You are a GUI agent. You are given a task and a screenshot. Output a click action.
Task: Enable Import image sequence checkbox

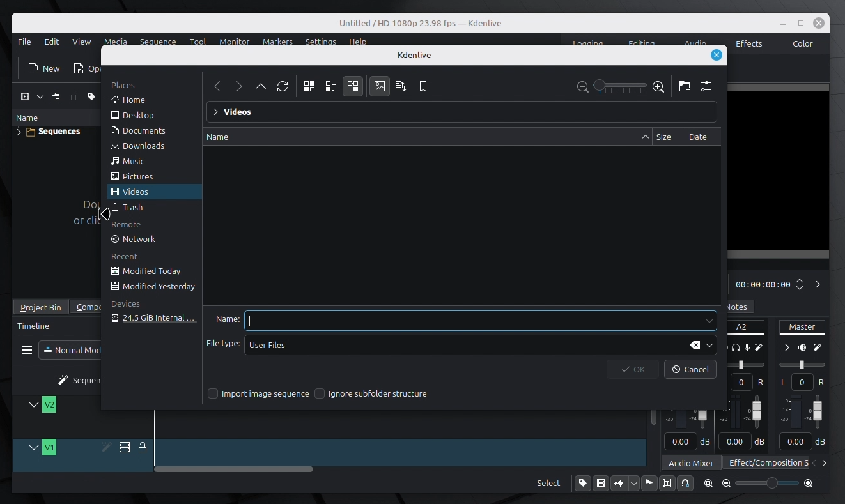213,393
